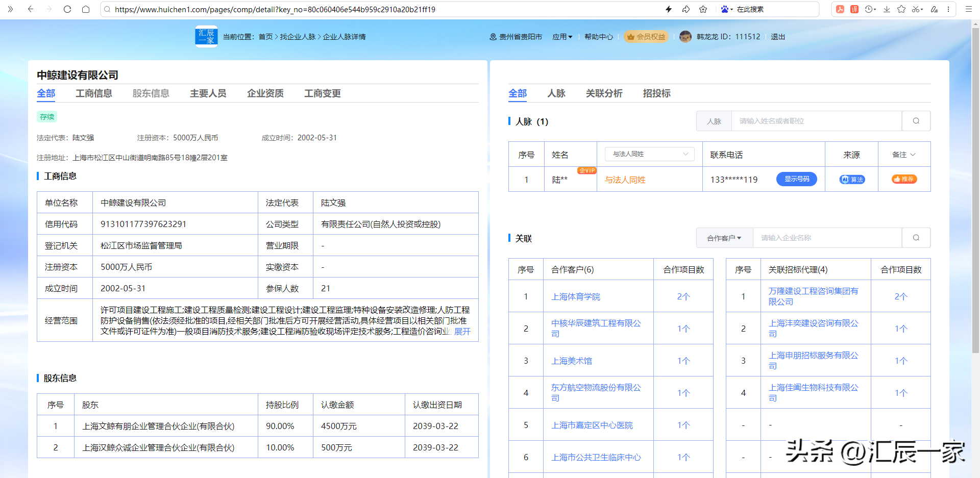The width and height of the screenshot is (980, 478).
Task: Click the browser download arrow icon
Action: click(887, 9)
